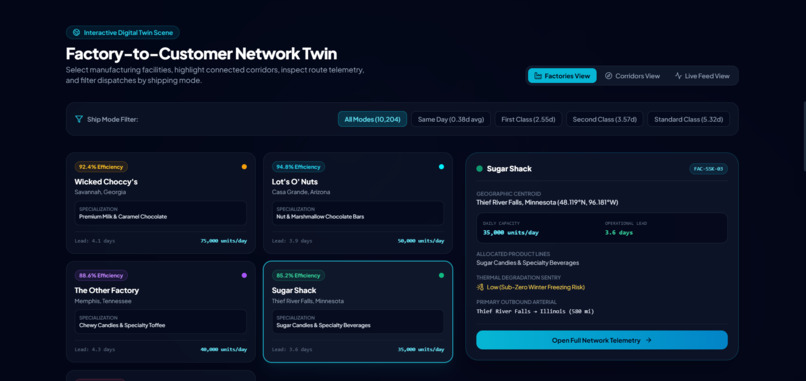This screenshot has height=381, width=806.
Task: Click the pulse icon in Live Feed View tab
Action: click(678, 76)
